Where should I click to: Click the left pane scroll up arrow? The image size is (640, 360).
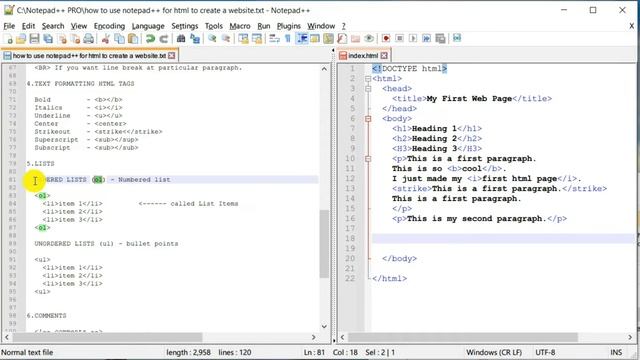[x=324, y=69]
